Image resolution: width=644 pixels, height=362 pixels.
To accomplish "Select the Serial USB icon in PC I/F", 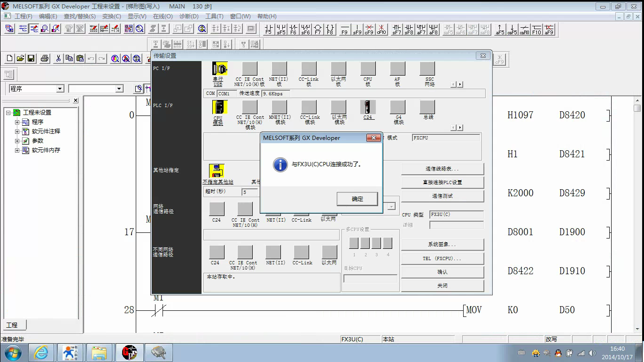I will [219, 69].
